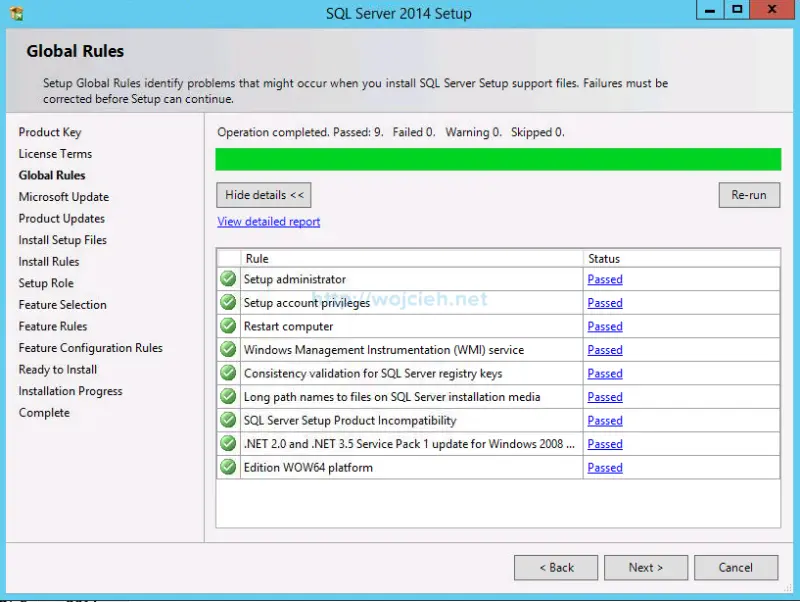Cancel the SQL Server setup

click(736, 567)
